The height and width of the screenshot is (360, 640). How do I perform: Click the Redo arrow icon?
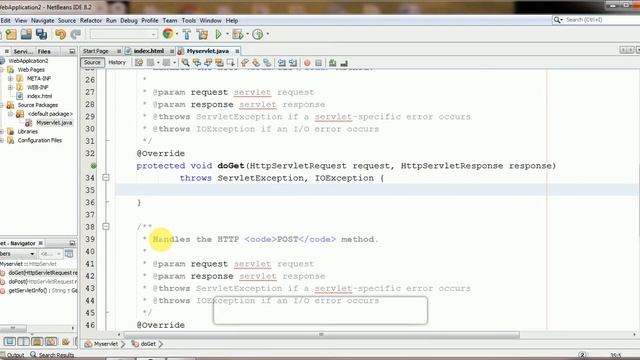pos(76,35)
